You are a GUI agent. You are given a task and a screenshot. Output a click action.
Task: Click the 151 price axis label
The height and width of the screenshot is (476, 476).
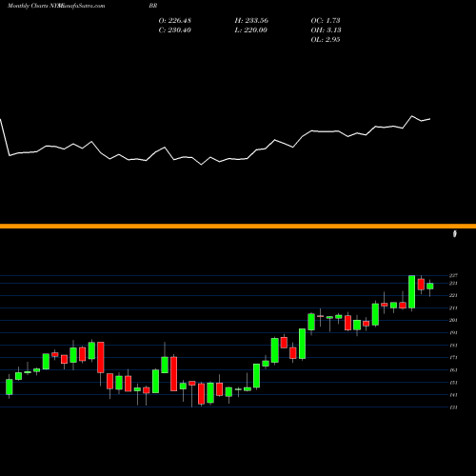[x=453, y=383]
